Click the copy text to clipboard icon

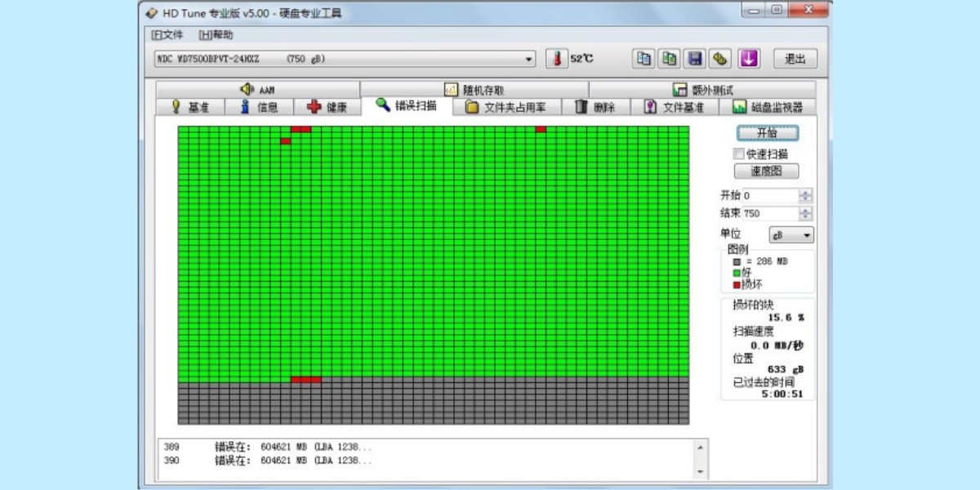644,59
